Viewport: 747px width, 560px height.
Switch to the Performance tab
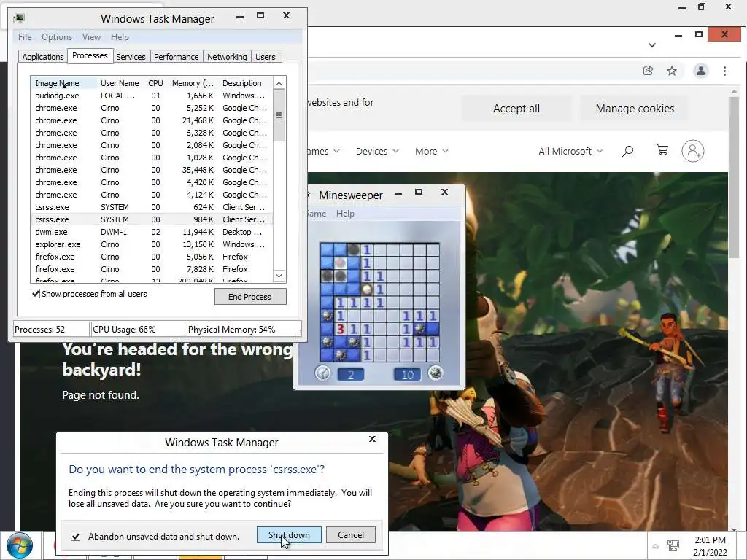pos(176,57)
